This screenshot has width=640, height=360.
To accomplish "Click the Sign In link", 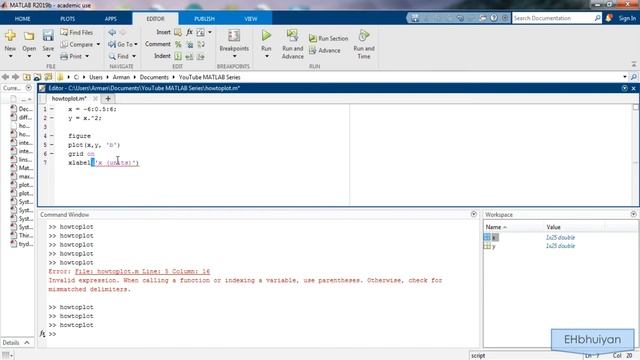I will point(627,18).
